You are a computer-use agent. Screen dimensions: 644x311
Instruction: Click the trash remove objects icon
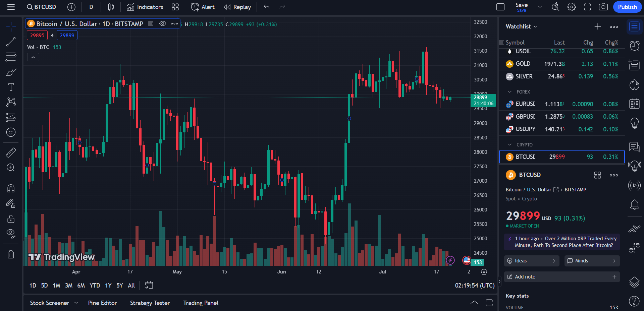point(11,254)
